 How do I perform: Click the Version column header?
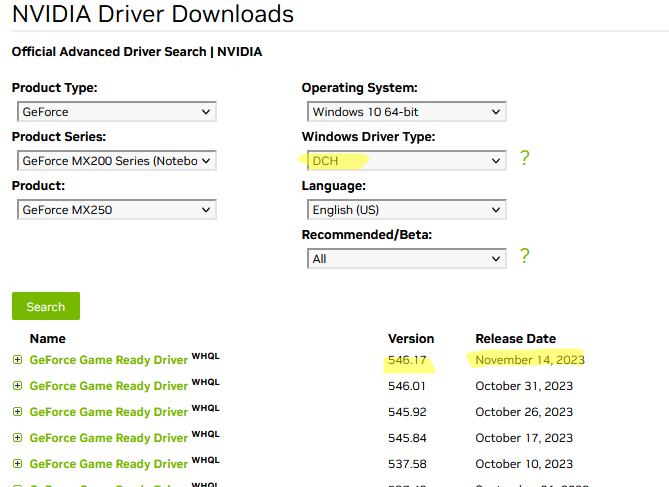(x=411, y=339)
